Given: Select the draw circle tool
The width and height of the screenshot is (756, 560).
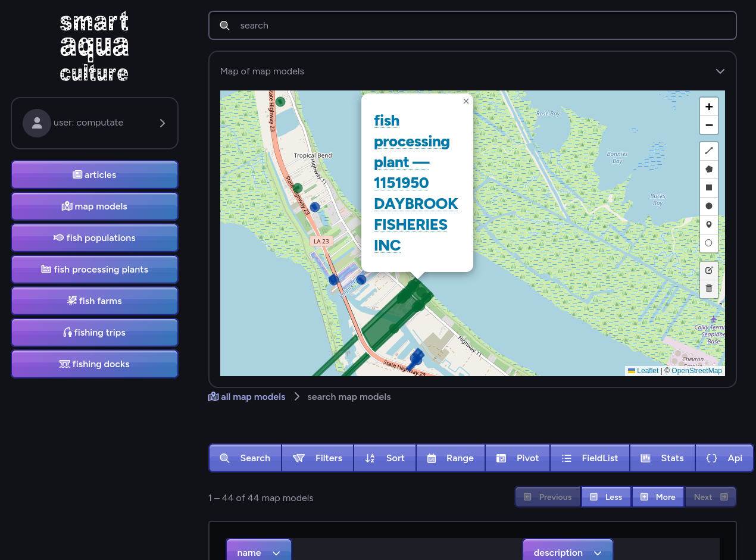Looking at the screenshot, I should (708, 205).
